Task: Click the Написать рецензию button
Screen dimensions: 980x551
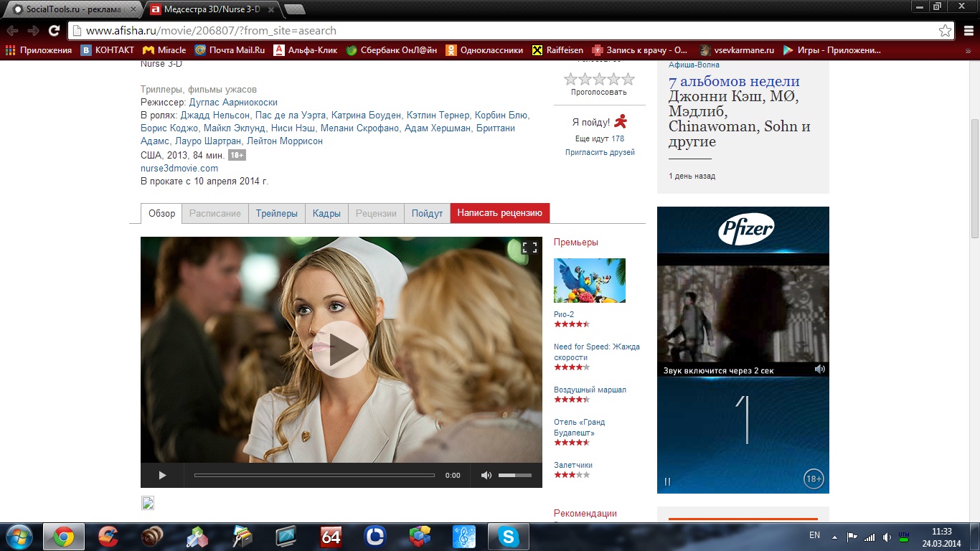Action: click(500, 213)
